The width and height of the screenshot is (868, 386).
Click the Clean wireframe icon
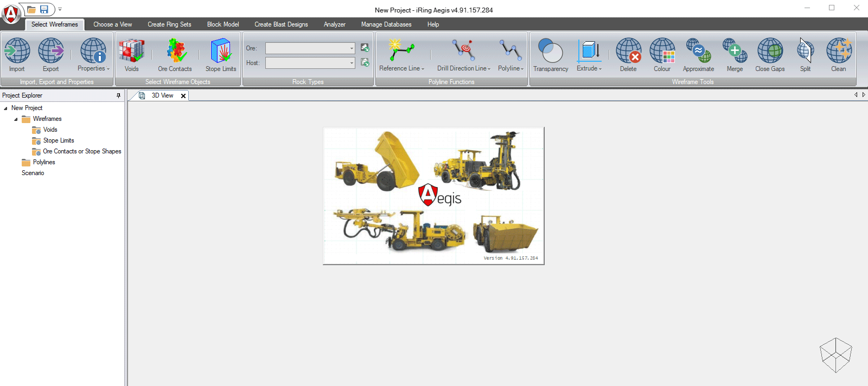click(x=839, y=51)
